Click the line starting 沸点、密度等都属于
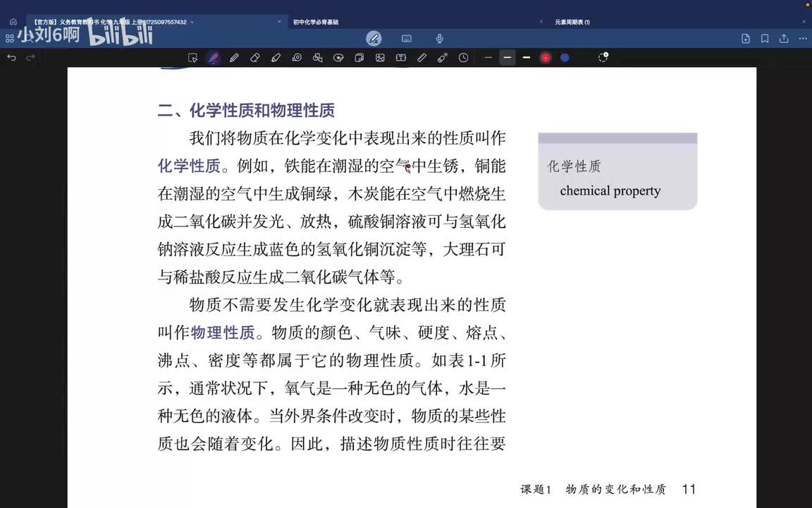812x508 pixels. (331, 361)
